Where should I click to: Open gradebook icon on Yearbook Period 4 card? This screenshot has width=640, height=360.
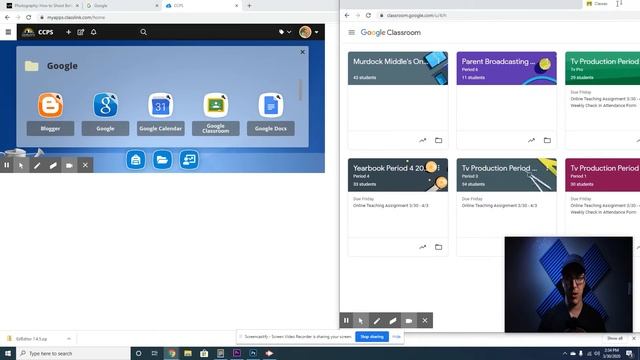[x=422, y=247]
